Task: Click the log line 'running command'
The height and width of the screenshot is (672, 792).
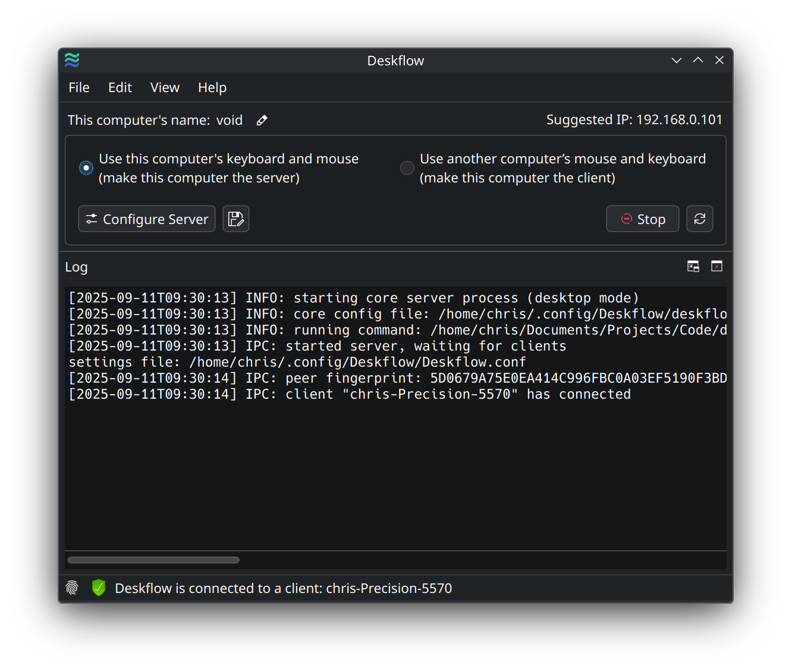Action: [398, 330]
